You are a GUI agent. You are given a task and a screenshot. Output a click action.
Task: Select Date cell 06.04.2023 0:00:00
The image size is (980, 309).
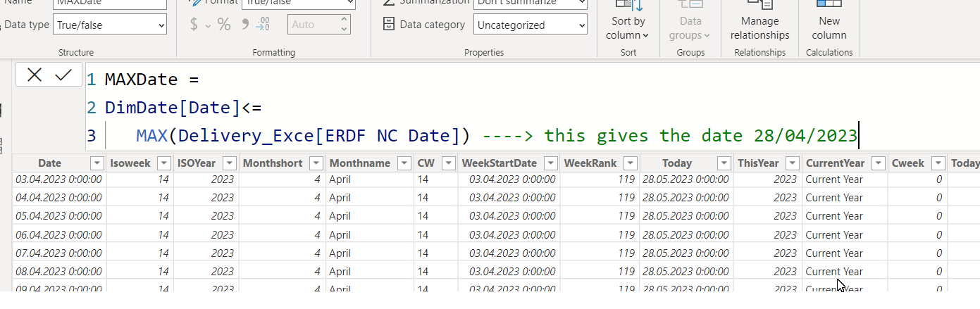[58, 235]
